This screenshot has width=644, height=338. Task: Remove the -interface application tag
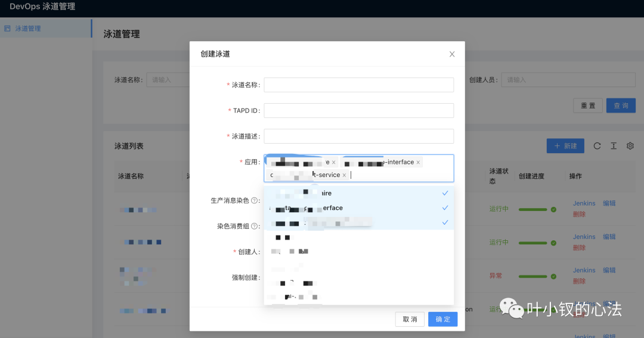(x=418, y=162)
